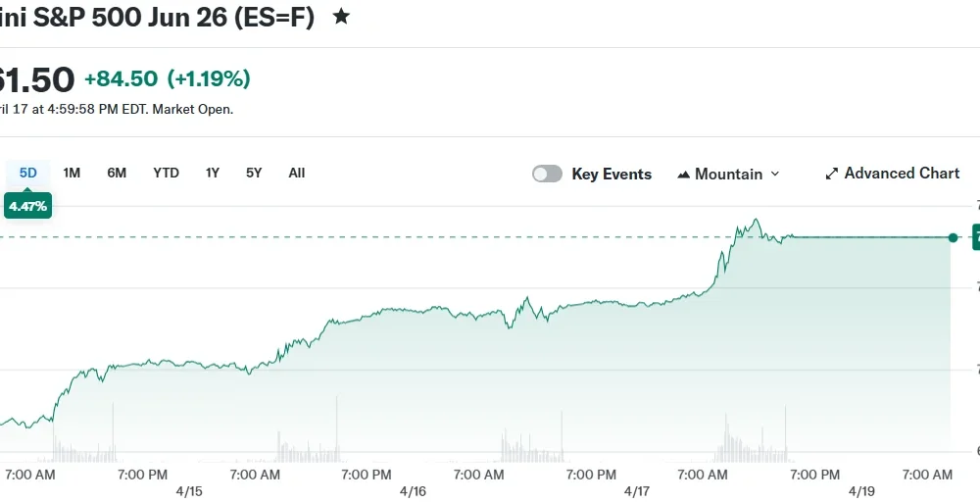Click the 4/16 date axis label

tap(414, 491)
